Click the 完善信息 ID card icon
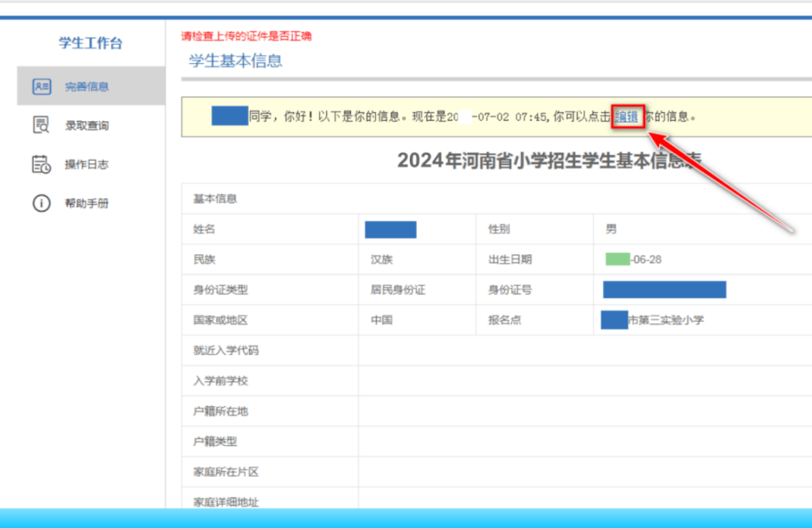 coord(41,86)
